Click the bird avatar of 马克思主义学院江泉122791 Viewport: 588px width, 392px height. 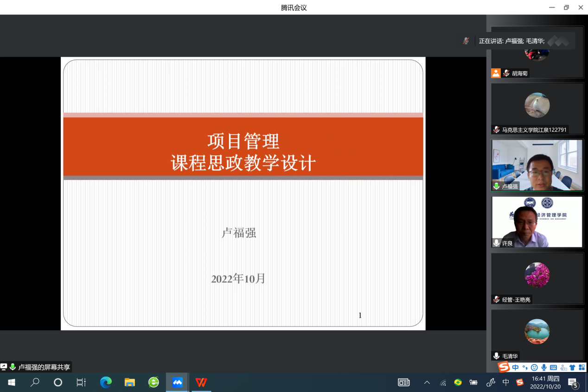(x=537, y=105)
